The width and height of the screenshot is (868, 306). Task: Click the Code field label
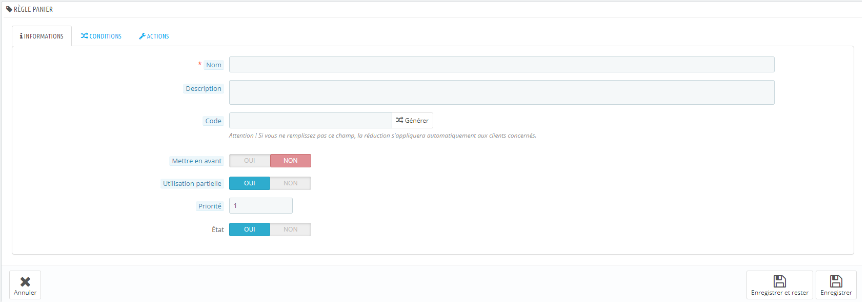[x=213, y=121]
